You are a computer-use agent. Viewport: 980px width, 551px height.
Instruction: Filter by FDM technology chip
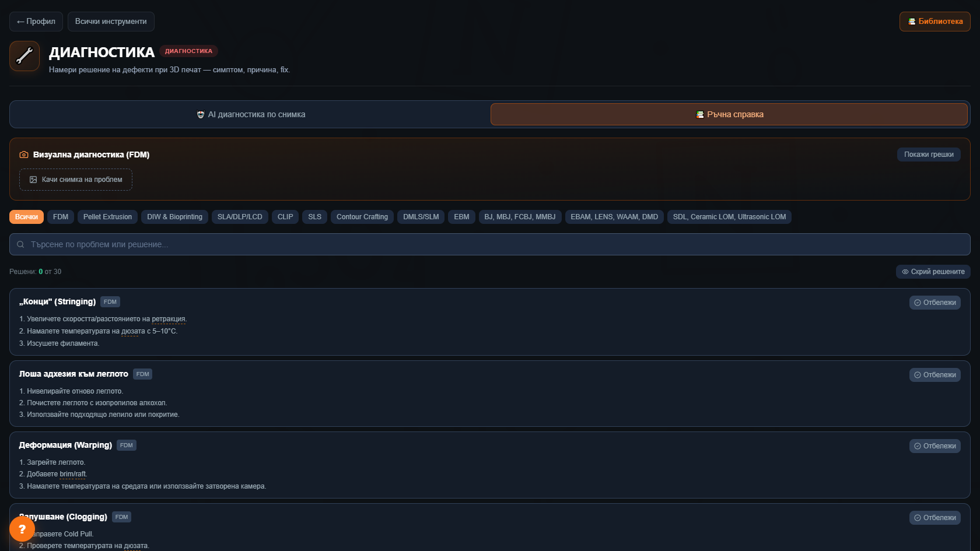click(x=61, y=217)
